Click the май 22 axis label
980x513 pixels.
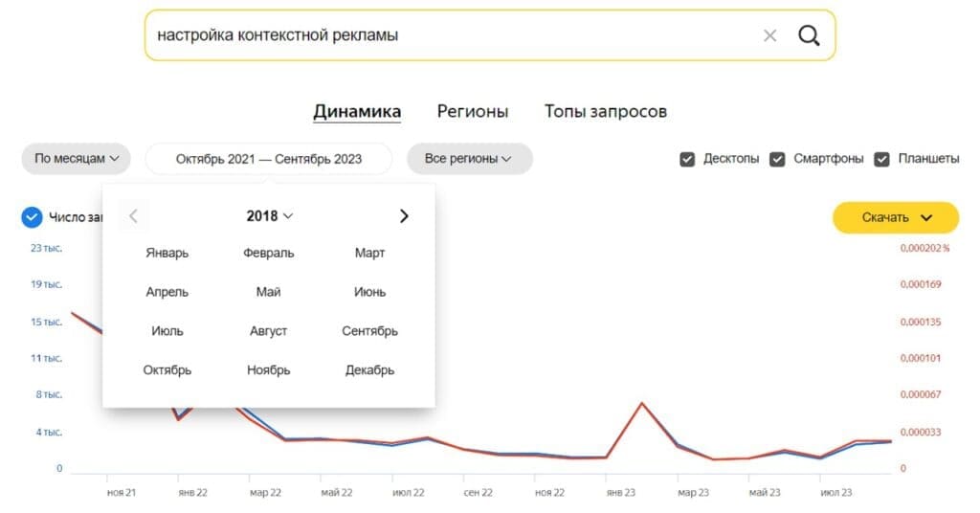coord(337,492)
